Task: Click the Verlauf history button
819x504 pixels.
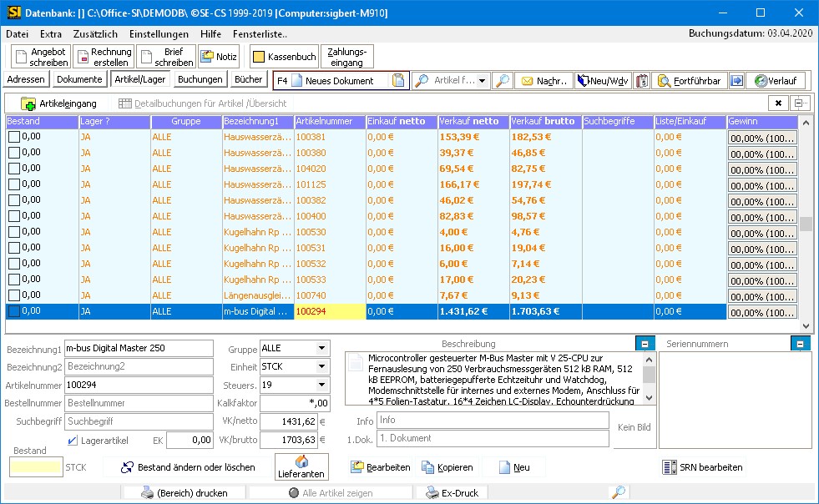Action: (775, 81)
